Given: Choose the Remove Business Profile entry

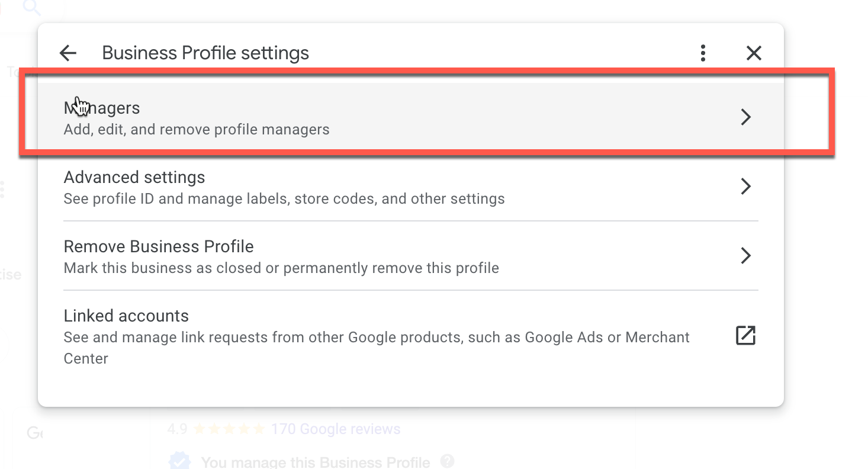Looking at the screenshot, I should (159, 247).
